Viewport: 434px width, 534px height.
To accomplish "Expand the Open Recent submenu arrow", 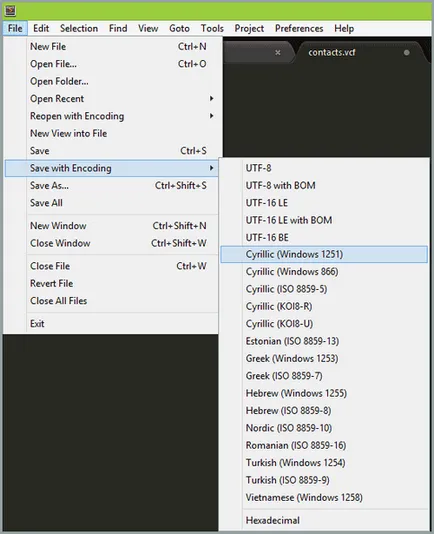I will [x=212, y=98].
